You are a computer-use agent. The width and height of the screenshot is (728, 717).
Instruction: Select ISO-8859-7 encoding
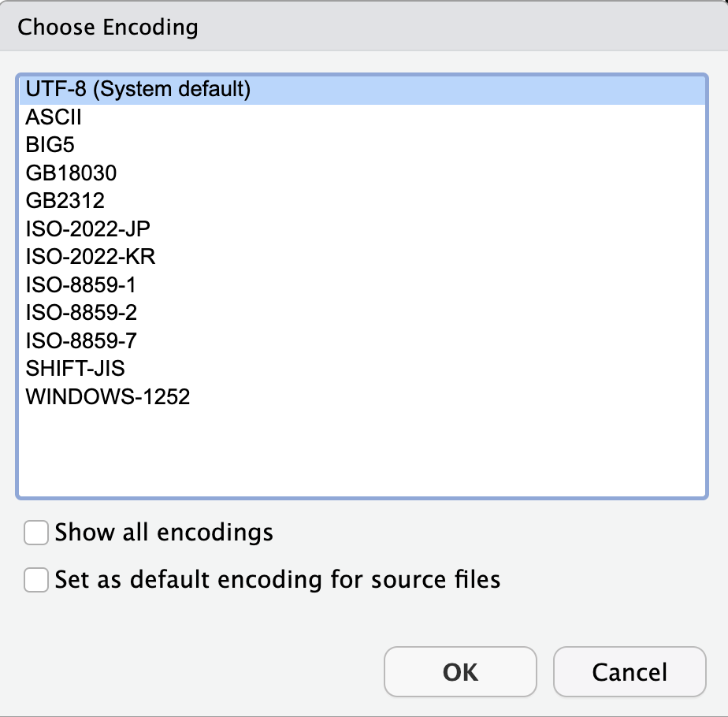pyautogui.click(x=362, y=341)
